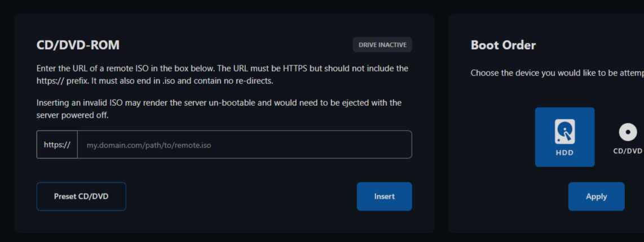Viewport: 644px width, 242px height.
Task: Apply the boot order selection
Action: (596, 196)
